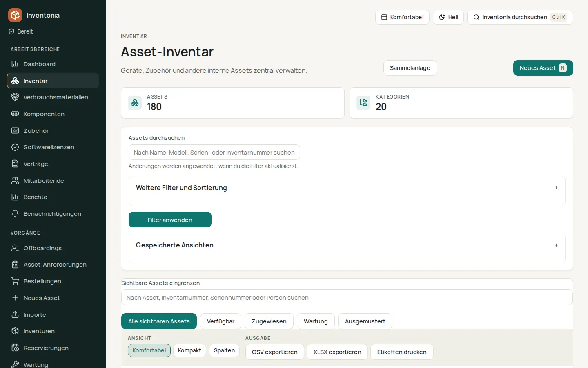588x368 pixels.
Task: Click the Kategorien count value 20
Action: coord(381,107)
